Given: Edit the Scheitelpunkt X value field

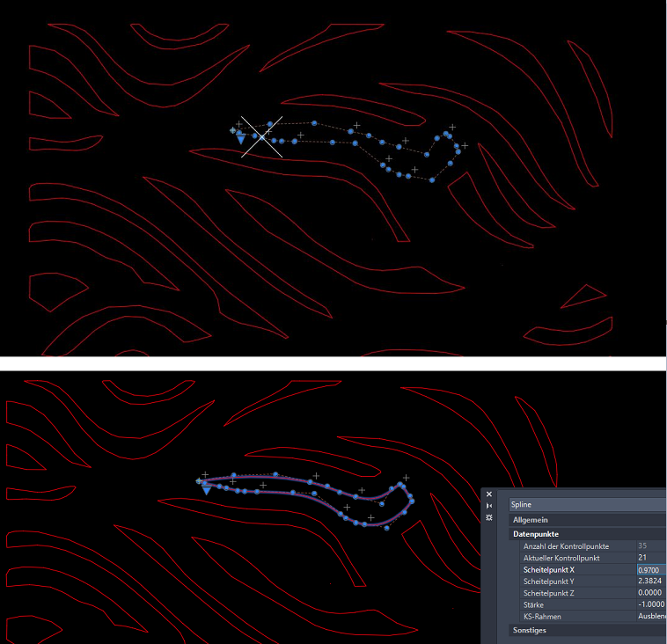Looking at the screenshot, I should (652, 569).
